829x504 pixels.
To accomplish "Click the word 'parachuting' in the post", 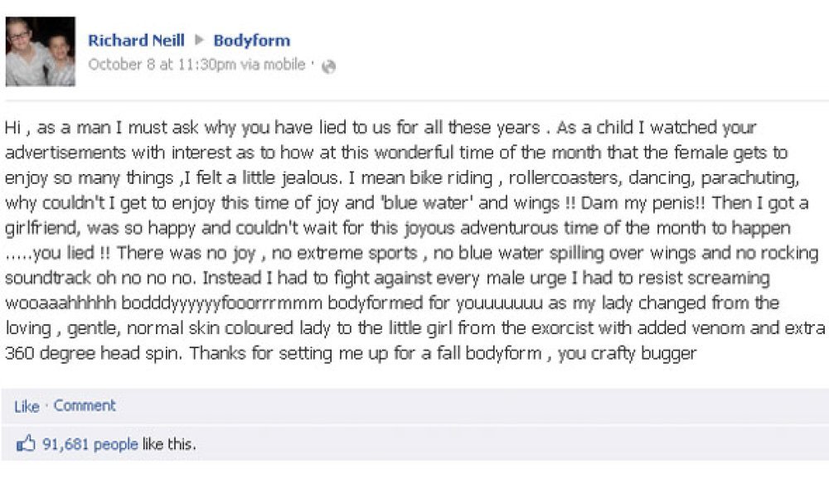I will [748, 178].
